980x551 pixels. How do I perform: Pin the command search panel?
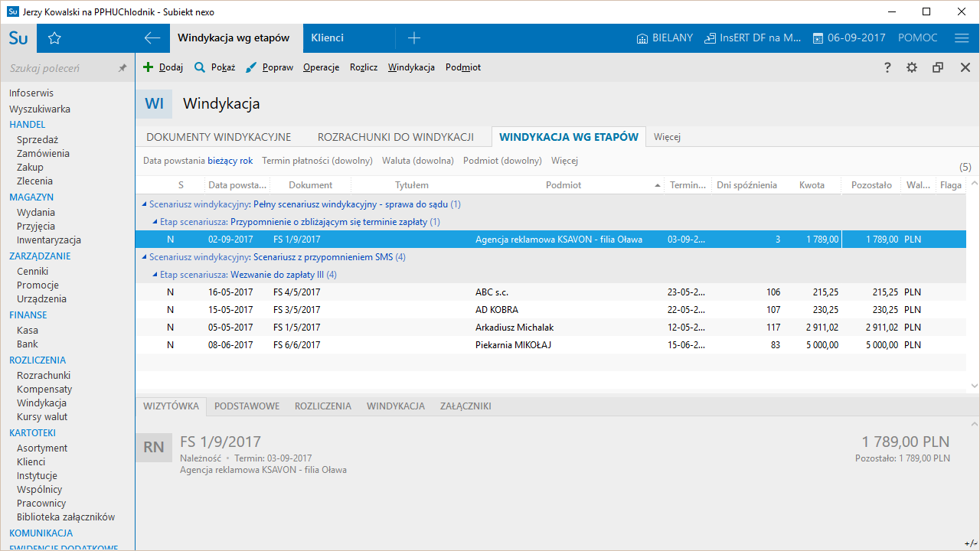coord(122,68)
